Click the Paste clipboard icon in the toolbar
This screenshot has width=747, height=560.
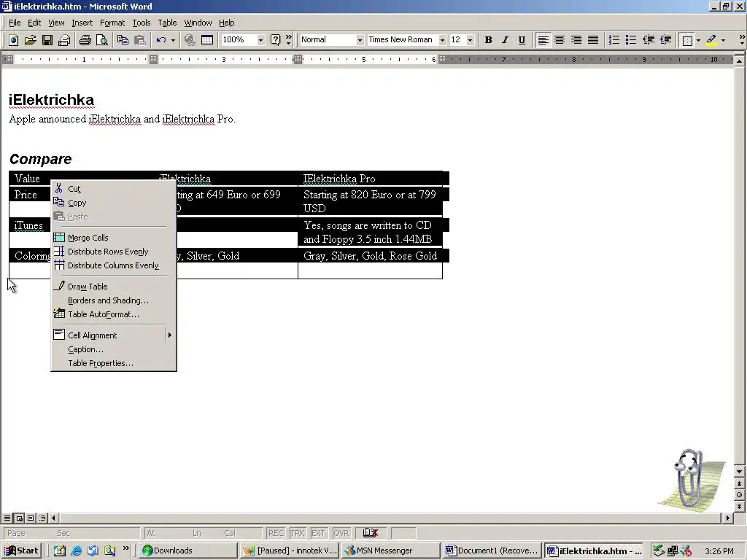(x=139, y=40)
